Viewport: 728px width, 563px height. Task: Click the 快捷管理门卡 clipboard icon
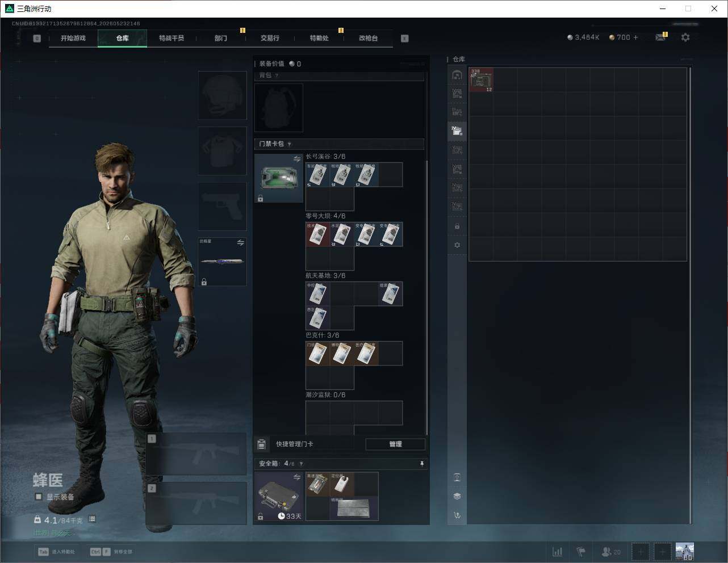click(x=262, y=444)
